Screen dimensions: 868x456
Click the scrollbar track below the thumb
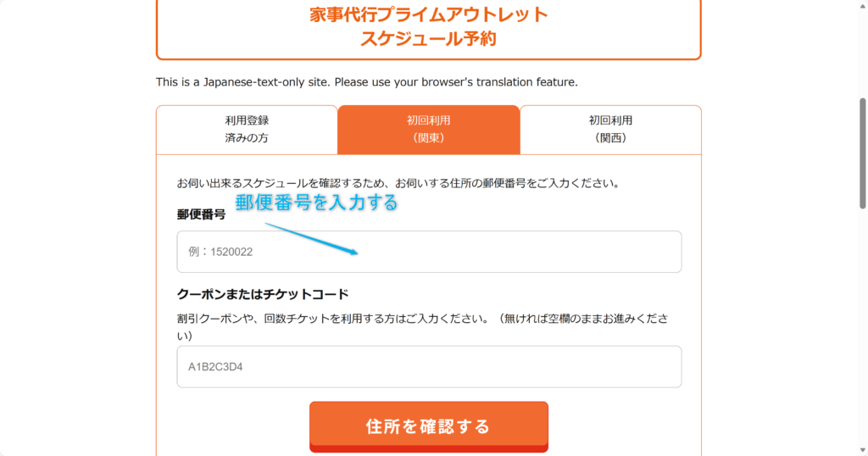click(x=863, y=339)
